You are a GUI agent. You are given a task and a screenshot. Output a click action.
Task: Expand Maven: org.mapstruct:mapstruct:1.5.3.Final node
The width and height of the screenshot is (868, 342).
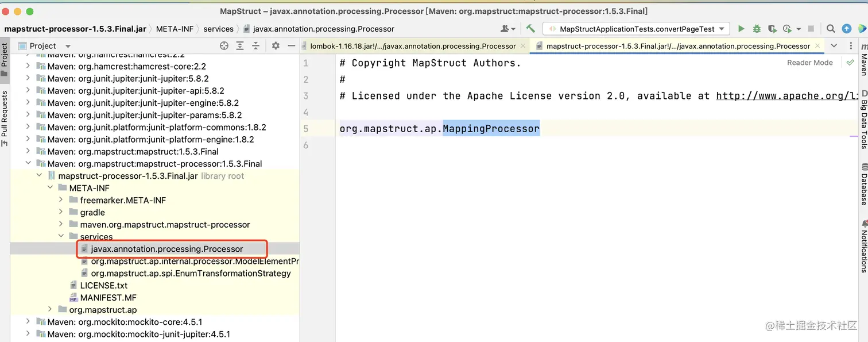28,151
